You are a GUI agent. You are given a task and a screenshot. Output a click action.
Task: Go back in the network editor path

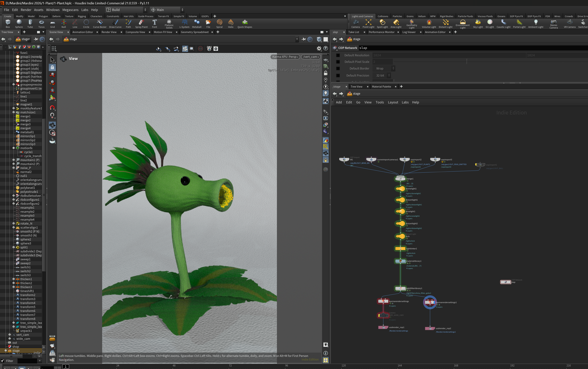335,94
